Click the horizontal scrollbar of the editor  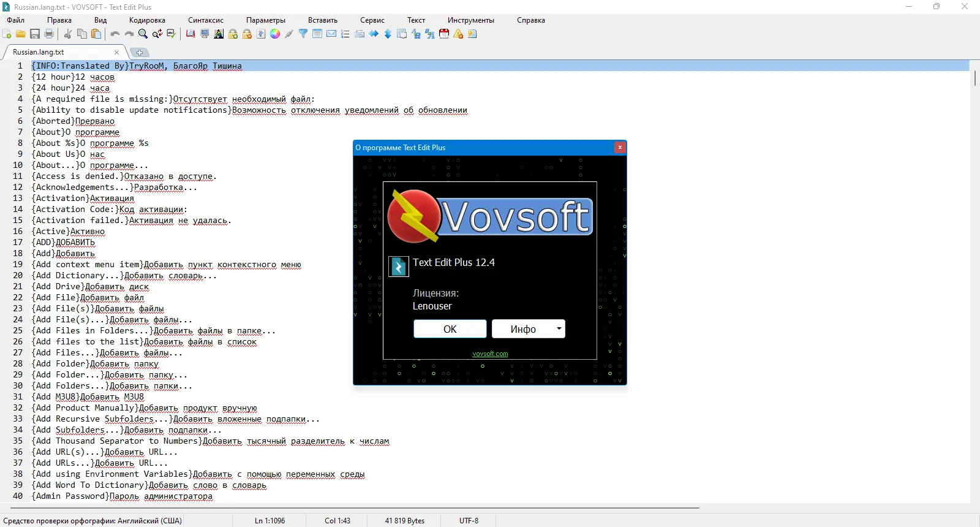coord(355,508)
